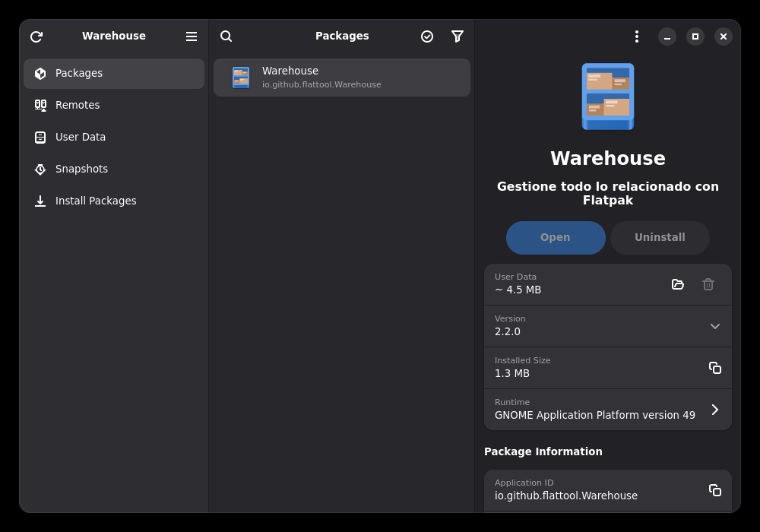Screen dimensions: 760x532
Task: Click the 'GNOME Application Platform version 49' text
Action: point(595,415)
